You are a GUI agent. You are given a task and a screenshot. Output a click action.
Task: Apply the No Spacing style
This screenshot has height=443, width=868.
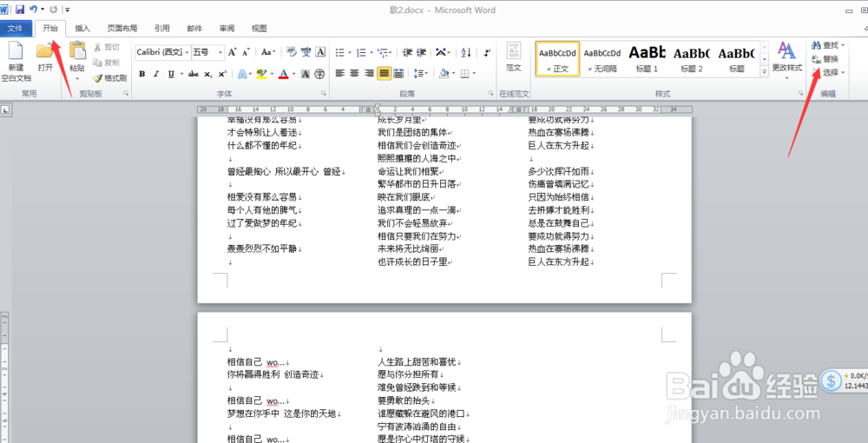(x=602, y=58)
